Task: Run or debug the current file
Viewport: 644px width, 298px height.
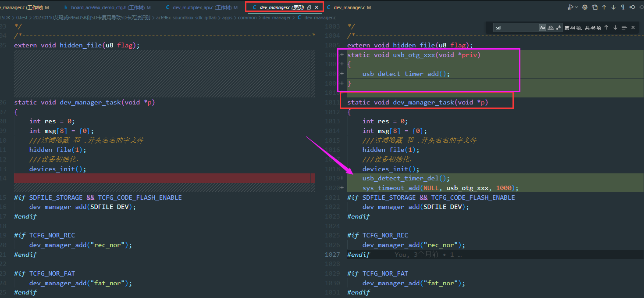Action: (x=570, y=7)
